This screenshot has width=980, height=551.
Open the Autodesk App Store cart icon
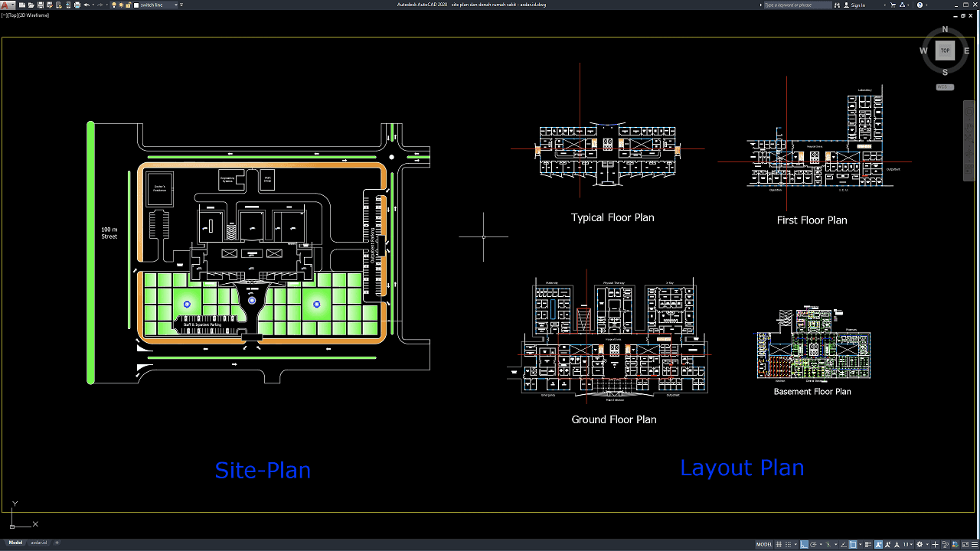click(893, 5)
